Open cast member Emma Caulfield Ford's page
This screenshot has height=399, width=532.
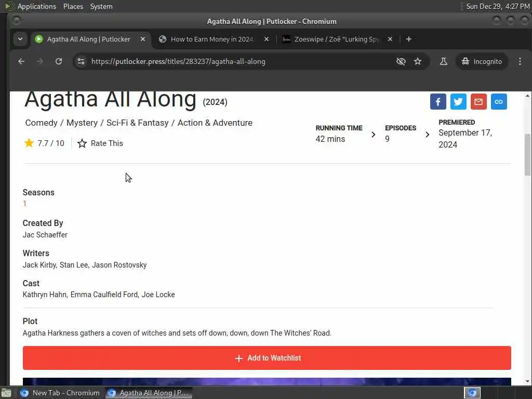click(x=104, y=295)
